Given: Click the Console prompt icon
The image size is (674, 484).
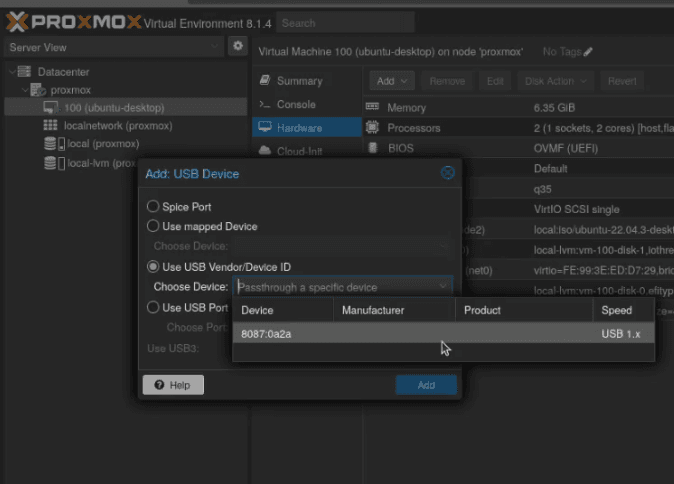Looking at the screenshot, I should click(265, 104).
